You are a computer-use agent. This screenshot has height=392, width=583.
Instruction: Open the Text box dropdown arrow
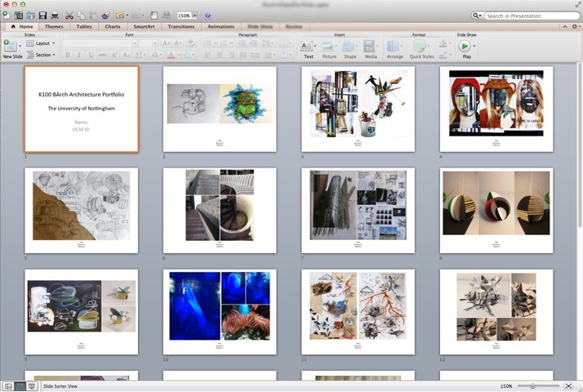point(315,46)
